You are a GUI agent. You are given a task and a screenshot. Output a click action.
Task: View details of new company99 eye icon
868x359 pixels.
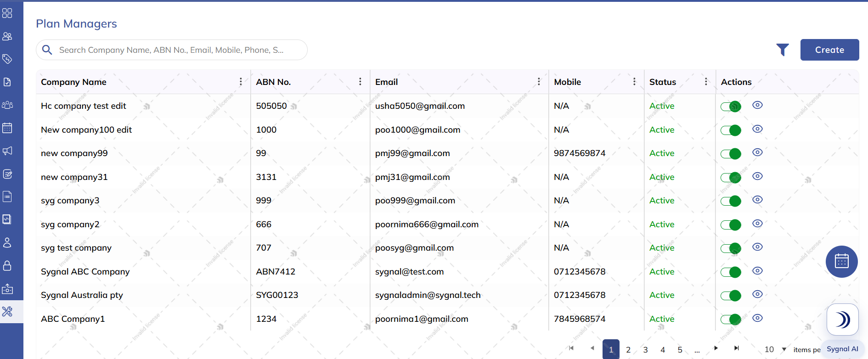coord(757,152)
